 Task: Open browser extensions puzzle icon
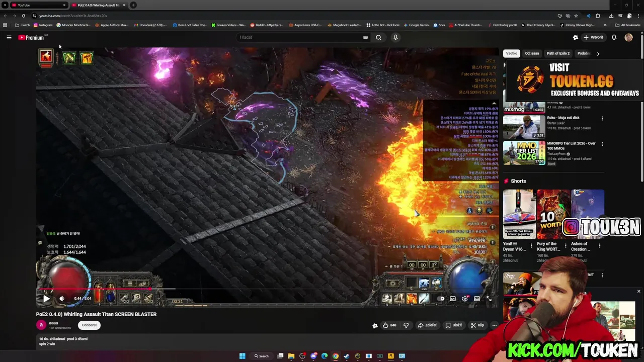point(598,16)
